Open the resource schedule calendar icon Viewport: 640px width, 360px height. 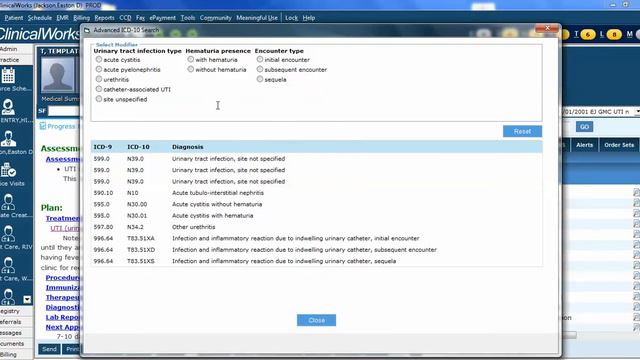8,76
